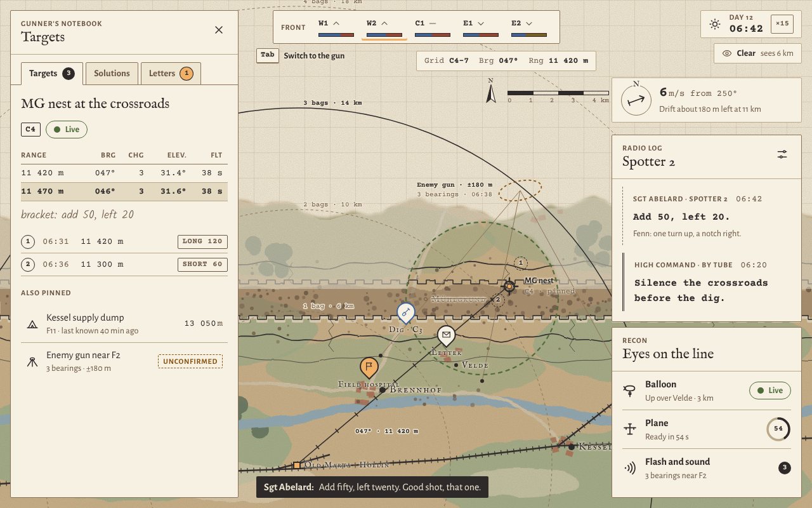This screenshot has height=508, width=812.
Task: Toggle the Live status pill for C4
Action: click(67, 130)
